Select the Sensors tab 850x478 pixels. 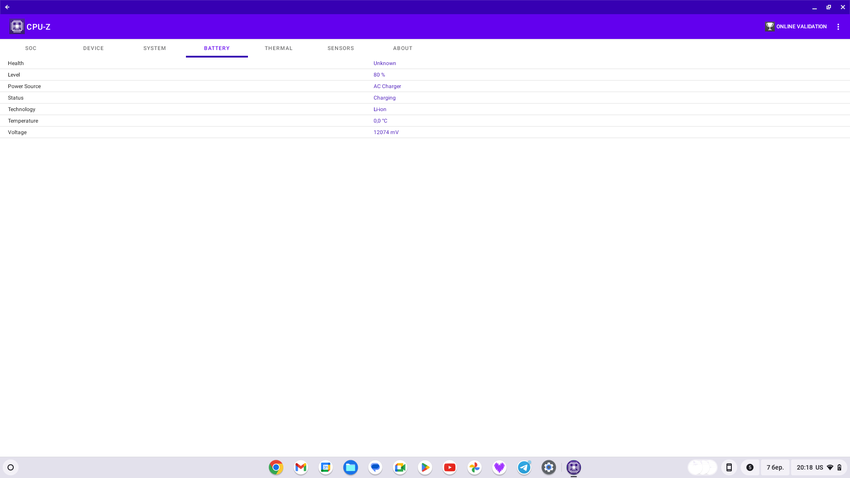point(341,48)
